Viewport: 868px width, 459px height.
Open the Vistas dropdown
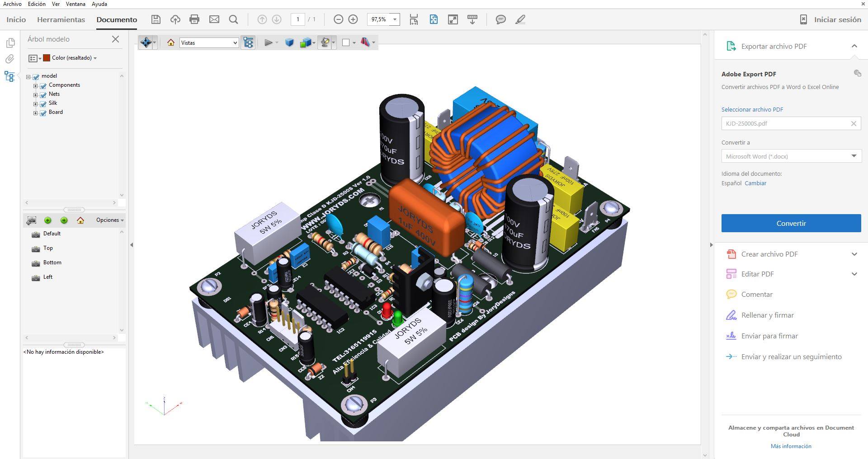(x=209, y=42)
